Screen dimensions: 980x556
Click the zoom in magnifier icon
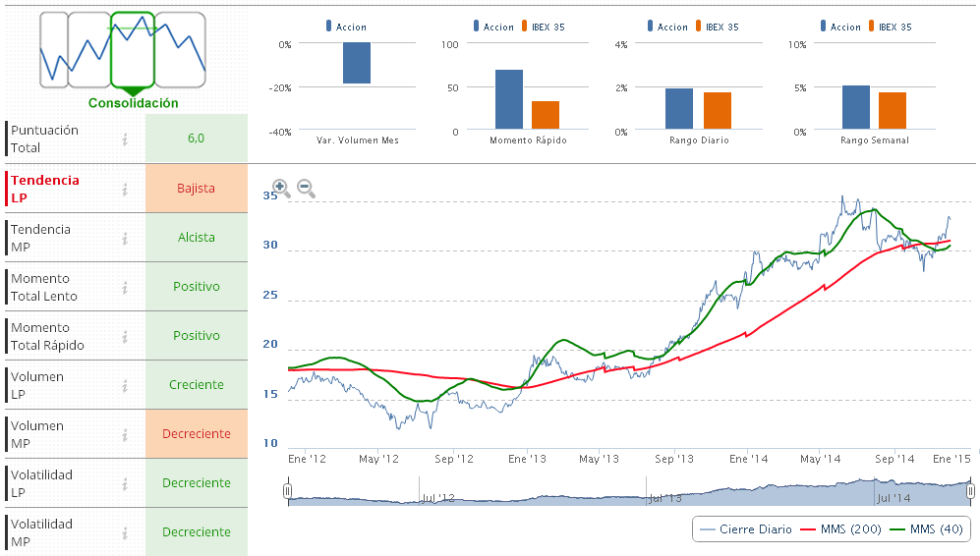pos(280,188)
